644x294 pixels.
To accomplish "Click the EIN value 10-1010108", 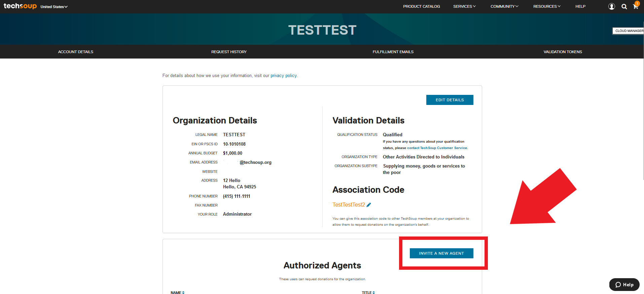I will pyautogui.click(x=234, y=144).
